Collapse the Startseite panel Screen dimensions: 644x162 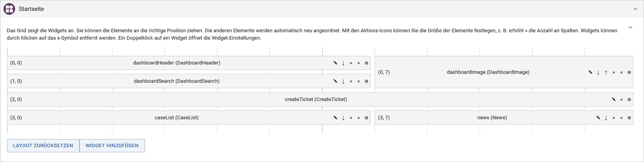tap(635, 9)
